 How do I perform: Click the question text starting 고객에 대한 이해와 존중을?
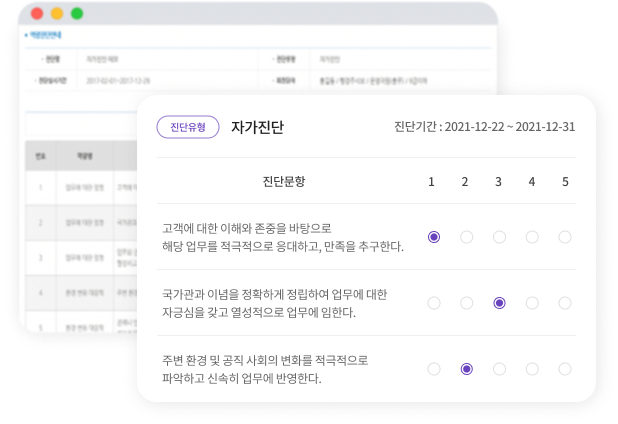[x=283, y=237]
